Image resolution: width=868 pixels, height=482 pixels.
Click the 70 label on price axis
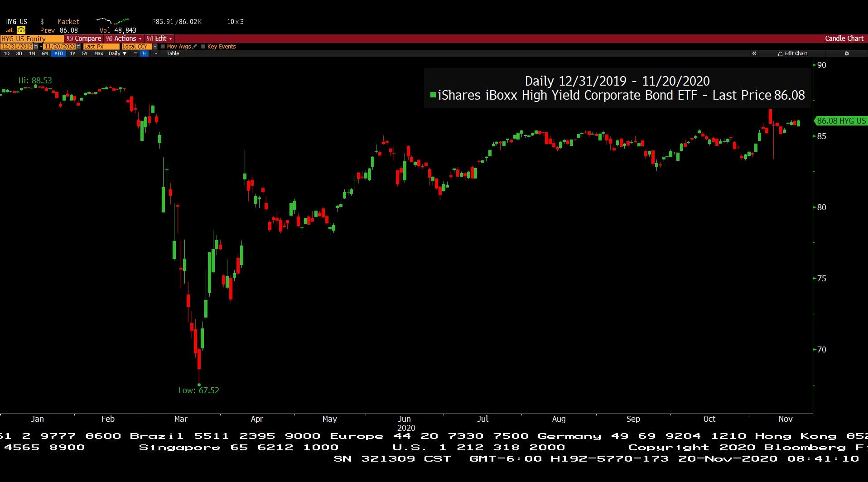(x=822, y=350)
